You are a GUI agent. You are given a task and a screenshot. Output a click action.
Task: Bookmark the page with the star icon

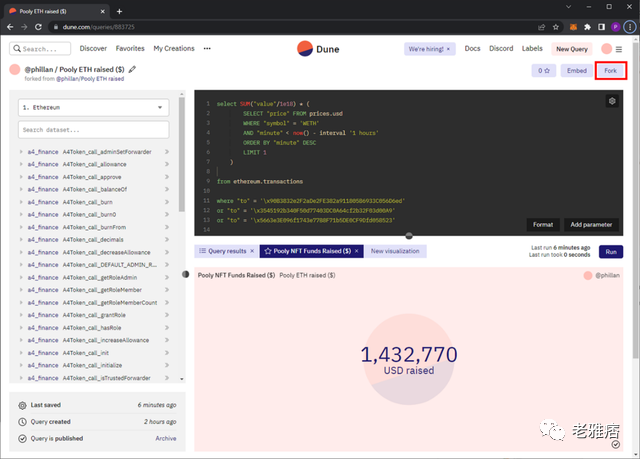click(556, 27)
